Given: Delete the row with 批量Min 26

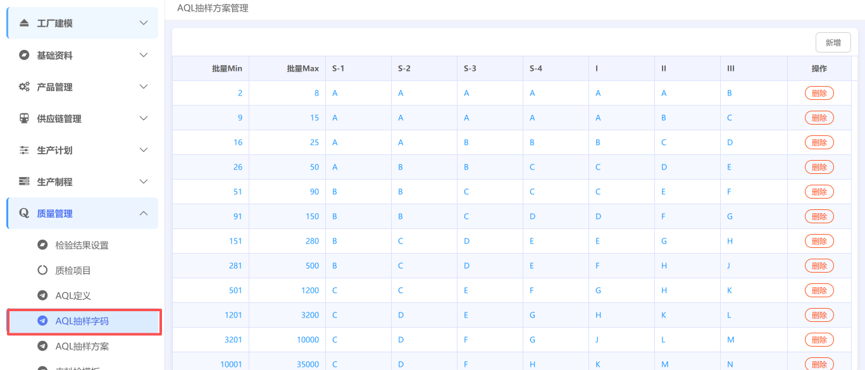Looking at the screenshot, I should click(819, 167).
